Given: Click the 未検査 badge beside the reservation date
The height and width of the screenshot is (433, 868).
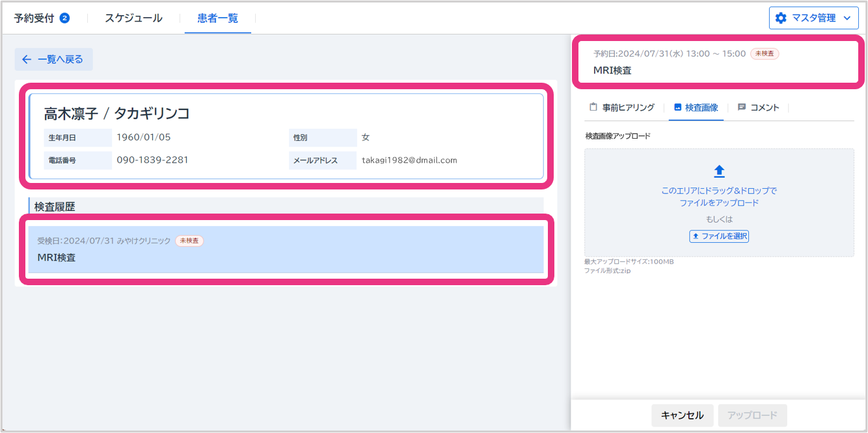Looking at the screenshot, I should coord(765,53).
